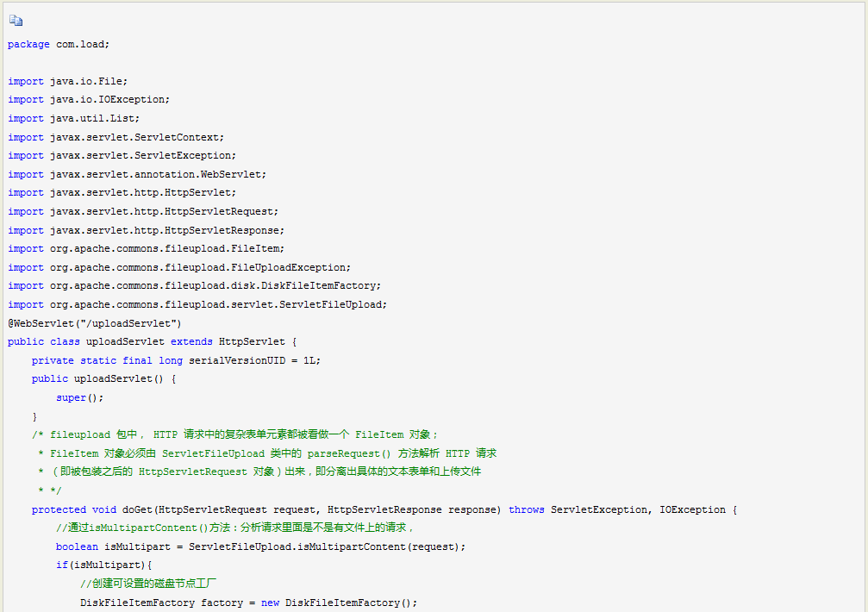Click the '//通过isMultipartContent()' comment
The height and width of the screenshot is (612, 868).
point(234,528)
